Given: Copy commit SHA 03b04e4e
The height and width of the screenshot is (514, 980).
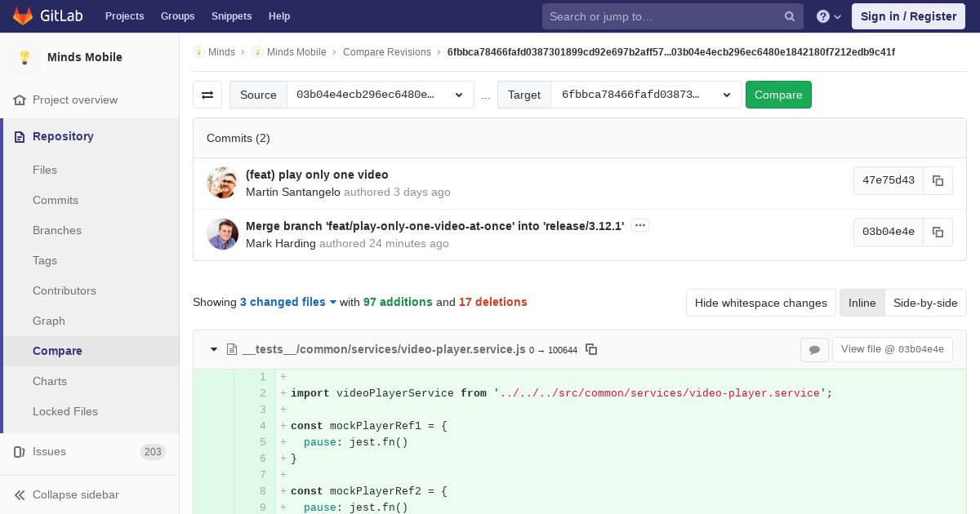Looking at the screenshot, I should (x=938, y=232).
